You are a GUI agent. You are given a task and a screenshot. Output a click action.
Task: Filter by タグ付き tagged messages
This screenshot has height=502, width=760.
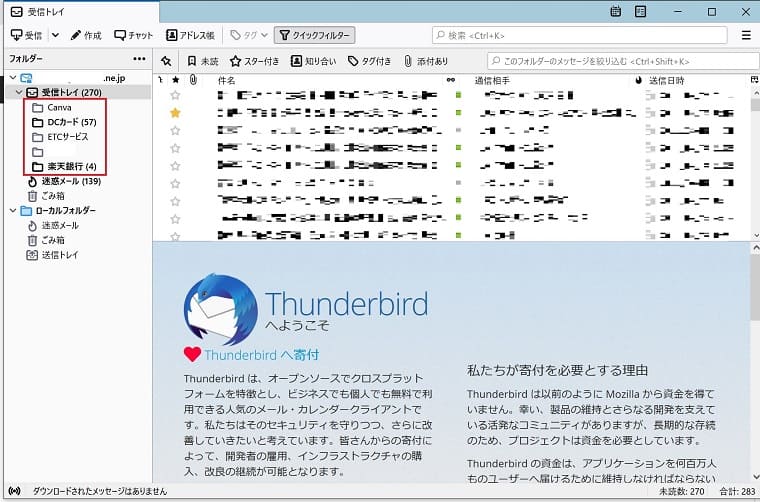pos(369,61)
